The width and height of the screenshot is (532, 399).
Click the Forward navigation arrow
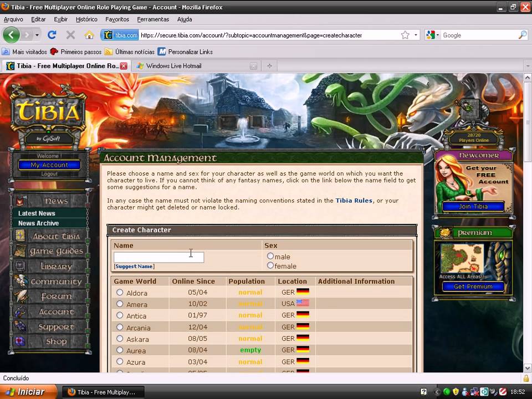tap(27, 35)
